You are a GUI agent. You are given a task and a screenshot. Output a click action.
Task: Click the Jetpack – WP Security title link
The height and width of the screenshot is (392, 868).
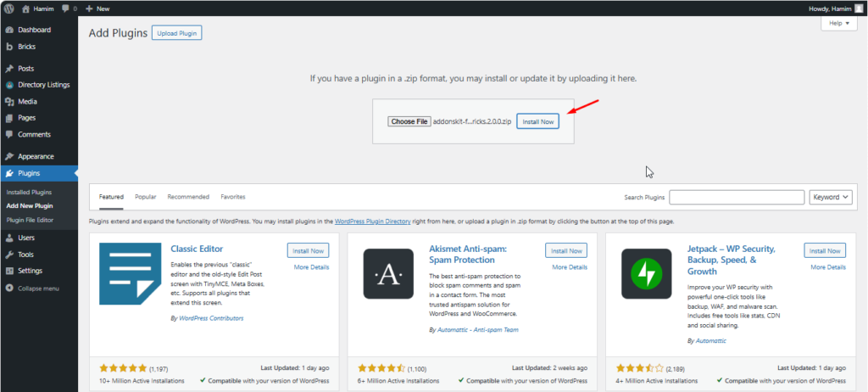pyautogui.click(x=731, y=260)
